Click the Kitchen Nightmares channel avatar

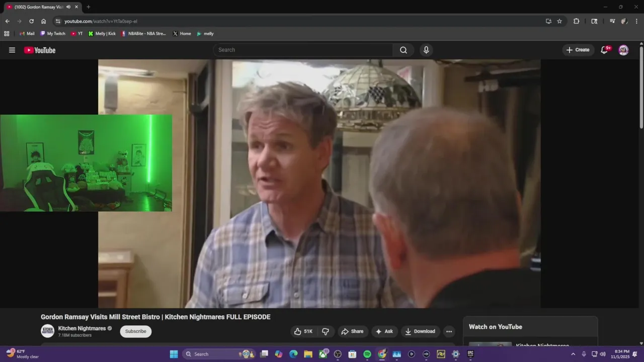48,331
